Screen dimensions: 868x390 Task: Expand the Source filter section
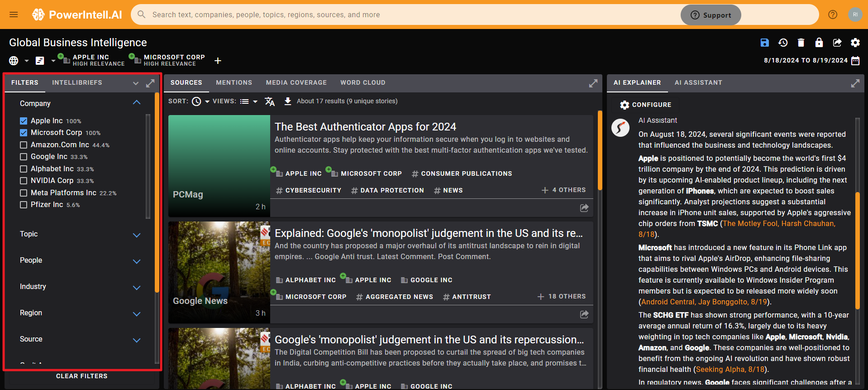tap(137, 340)
